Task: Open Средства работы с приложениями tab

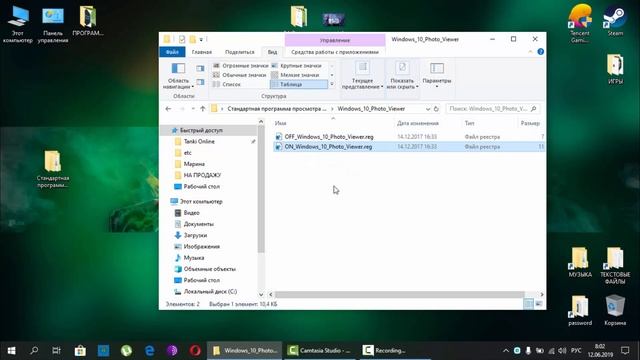Action: click(335, 52)
